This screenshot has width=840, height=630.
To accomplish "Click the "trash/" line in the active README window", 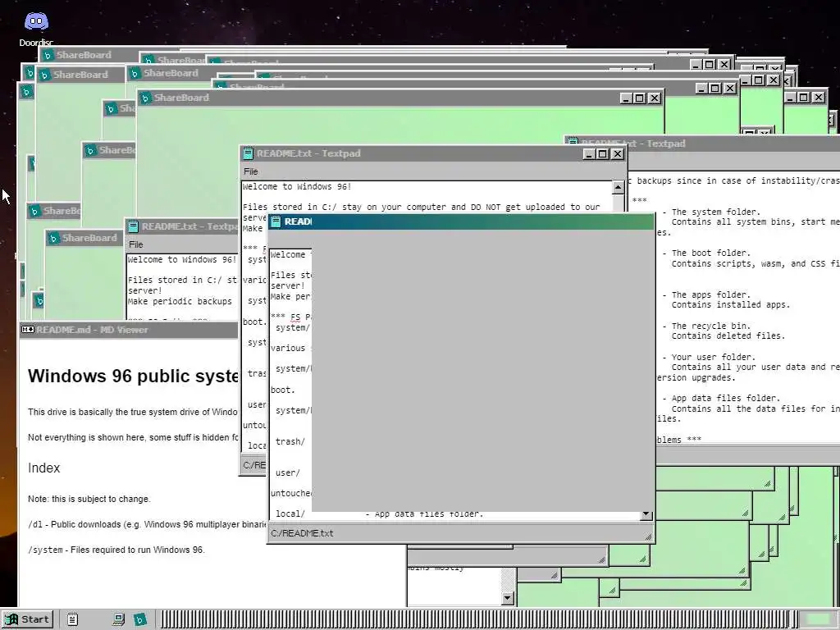I will pos(290,441).
